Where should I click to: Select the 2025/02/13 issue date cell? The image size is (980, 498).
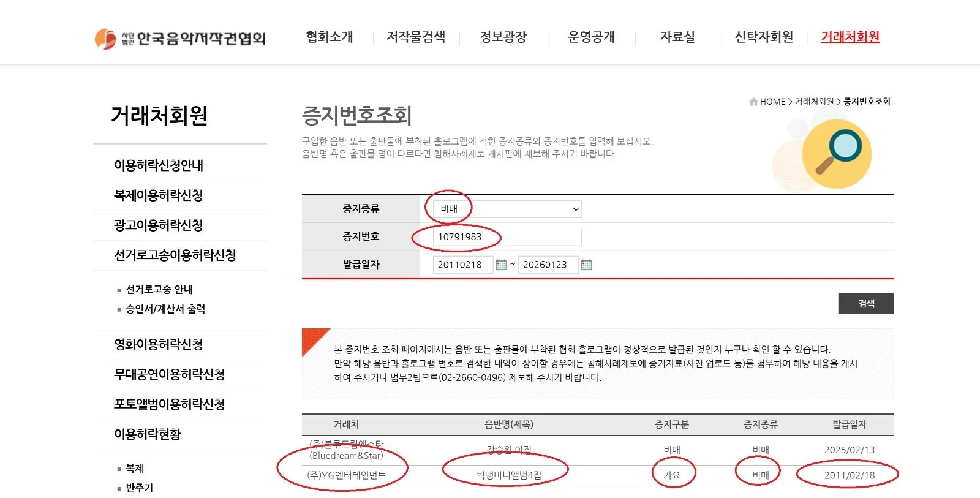coord(850,450)
